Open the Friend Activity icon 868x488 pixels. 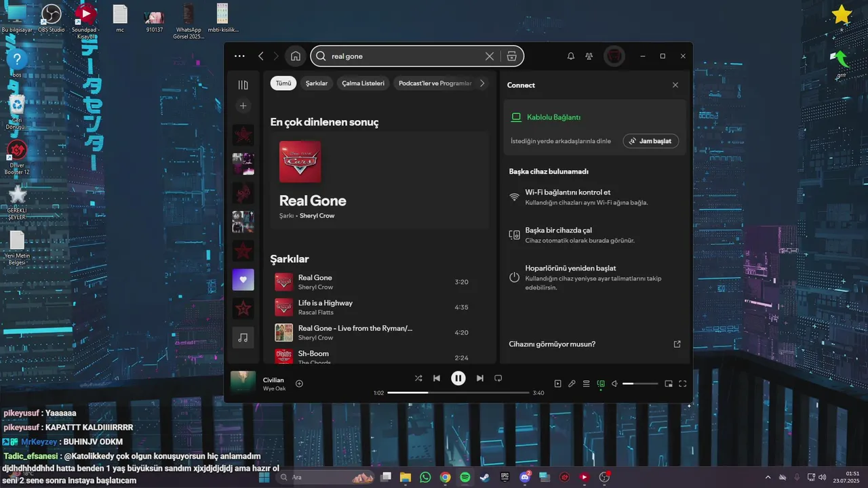tap(589, 56)
